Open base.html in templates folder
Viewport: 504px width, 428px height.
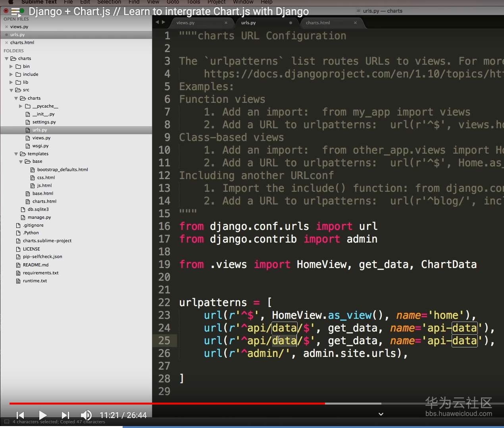[43, 193]
